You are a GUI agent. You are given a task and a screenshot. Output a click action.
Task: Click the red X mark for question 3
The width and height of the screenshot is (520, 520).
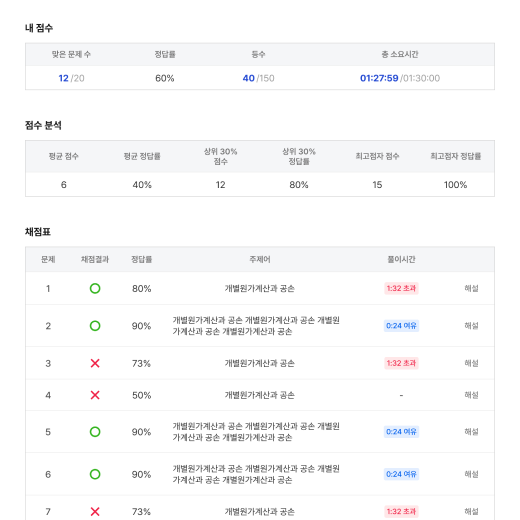95,363
